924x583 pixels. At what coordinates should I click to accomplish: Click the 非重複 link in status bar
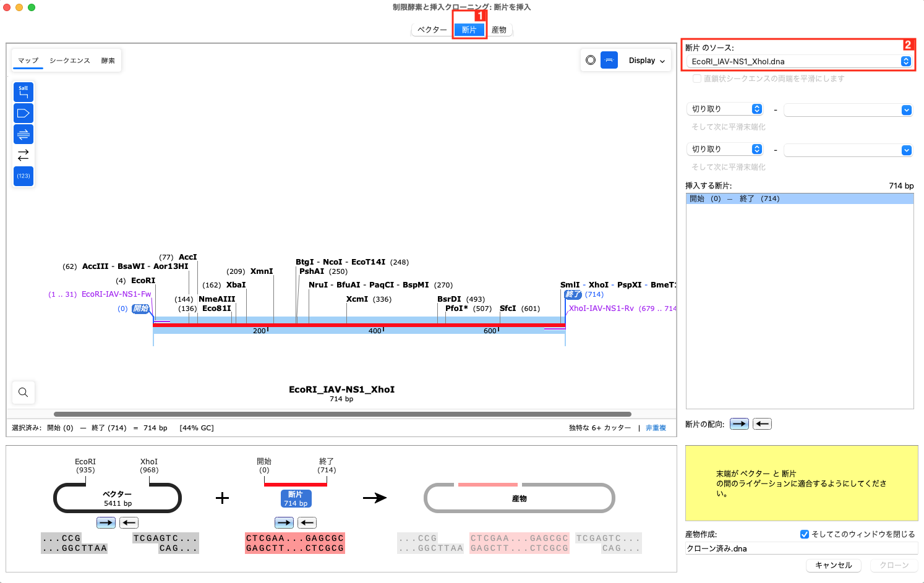coord(656,427)
